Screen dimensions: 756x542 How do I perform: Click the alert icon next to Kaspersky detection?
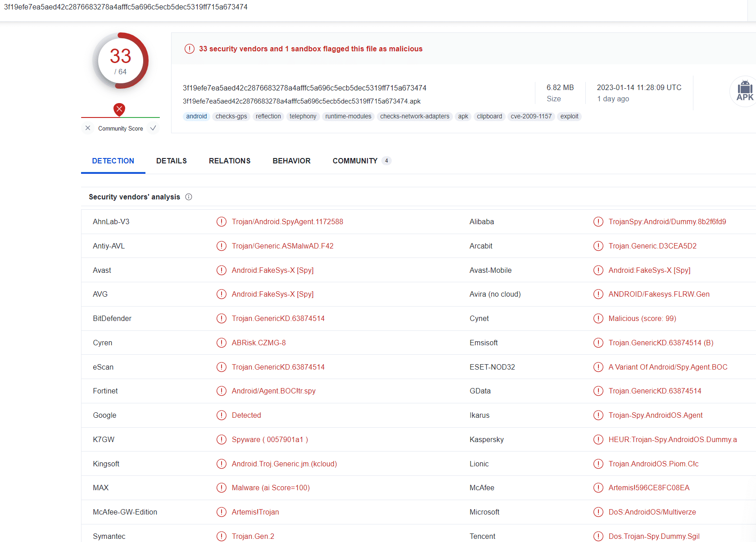point(598,439)
